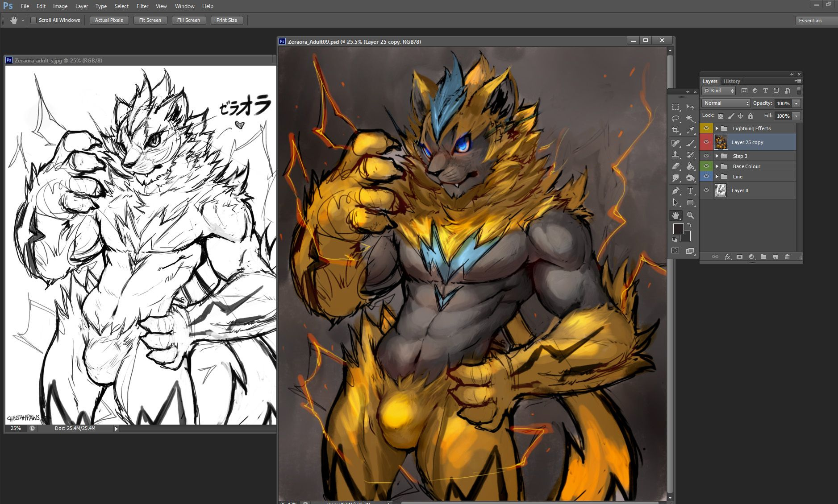Select the Lasso tool
This screenshot has height=504, width=838.
coord(675,119)
